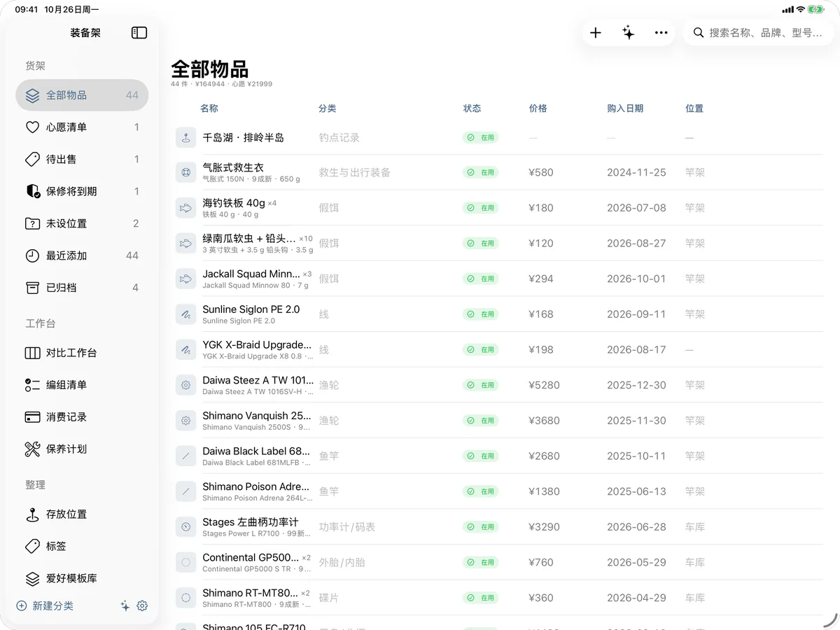Open 未设位置 list
This screenshot has height=630, width=840.
[82, 224]
